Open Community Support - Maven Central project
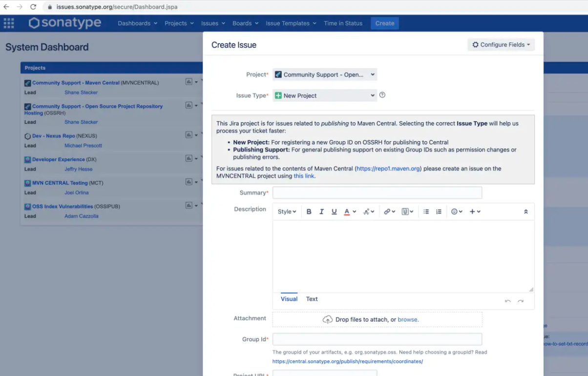This screenshot has width=588, height=376. click(x=76, y=83)
